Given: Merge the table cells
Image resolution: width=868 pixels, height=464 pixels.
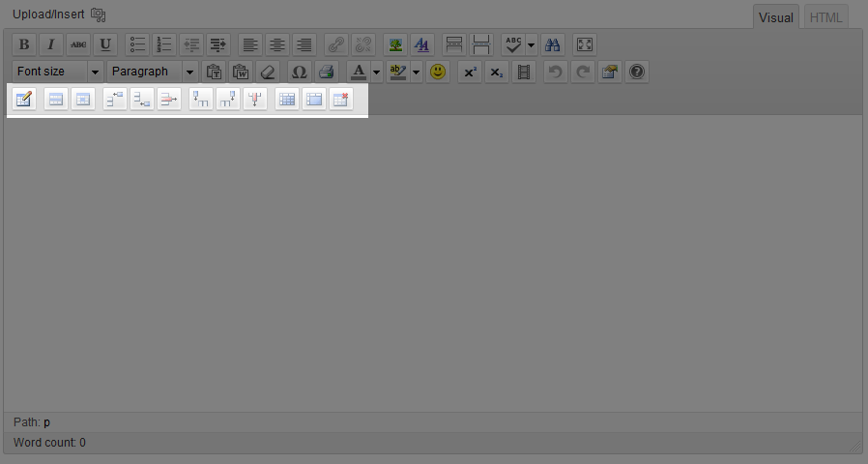Looking at the screenshot, I should point(313,99).
